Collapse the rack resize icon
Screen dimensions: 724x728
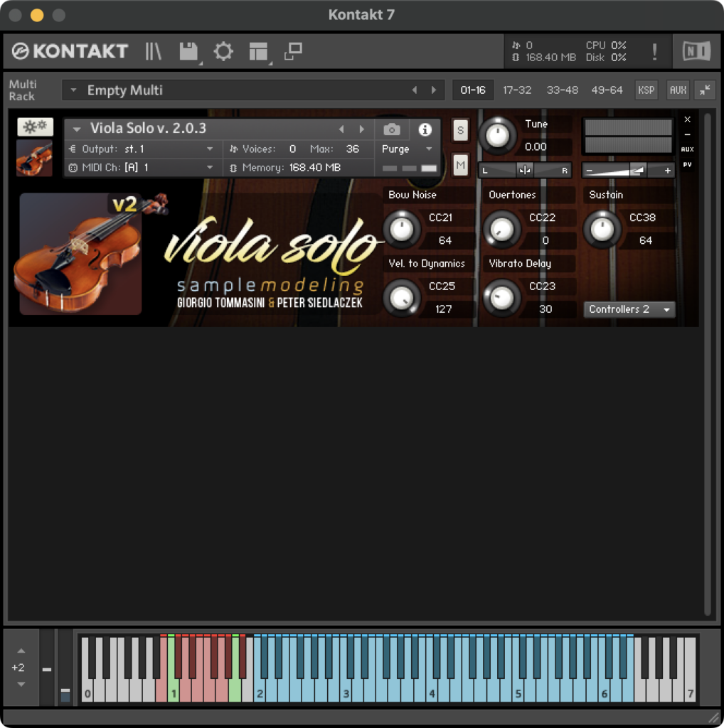click(x=705, y=90)
